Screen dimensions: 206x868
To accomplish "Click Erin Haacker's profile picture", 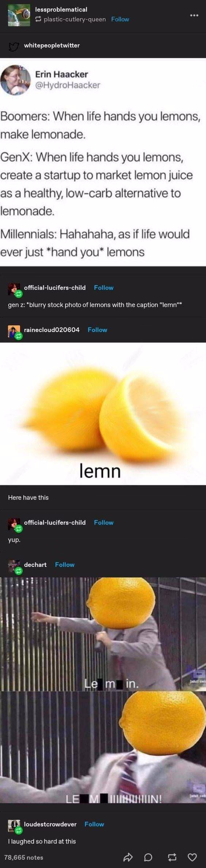I will 15,80.
